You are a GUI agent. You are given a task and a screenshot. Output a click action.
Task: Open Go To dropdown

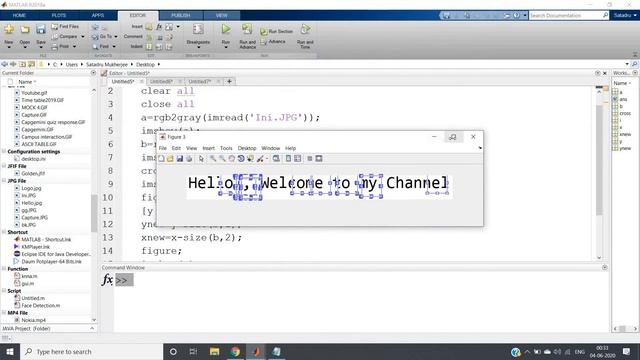(116, 37)
